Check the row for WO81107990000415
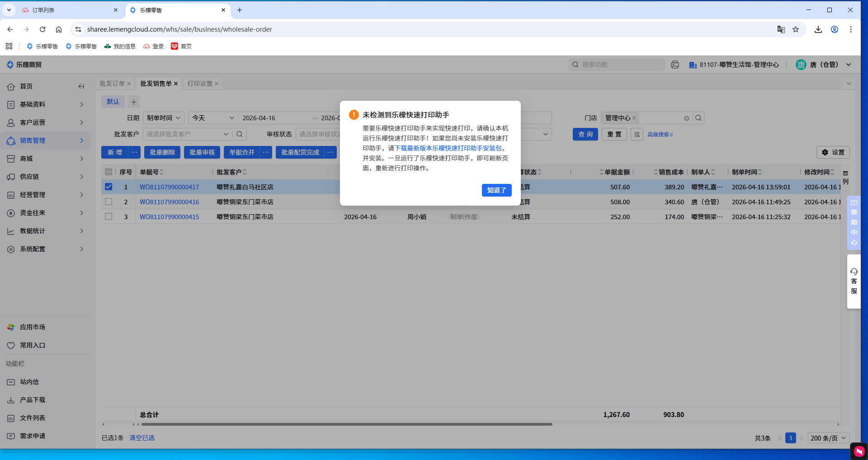The width and height of the screenshot is (868, 460). [108, 216]
